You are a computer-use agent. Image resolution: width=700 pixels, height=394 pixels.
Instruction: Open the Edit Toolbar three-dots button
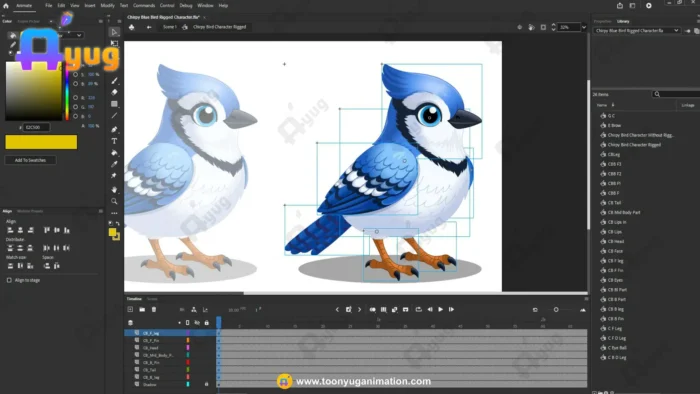(x=114, y=213)
